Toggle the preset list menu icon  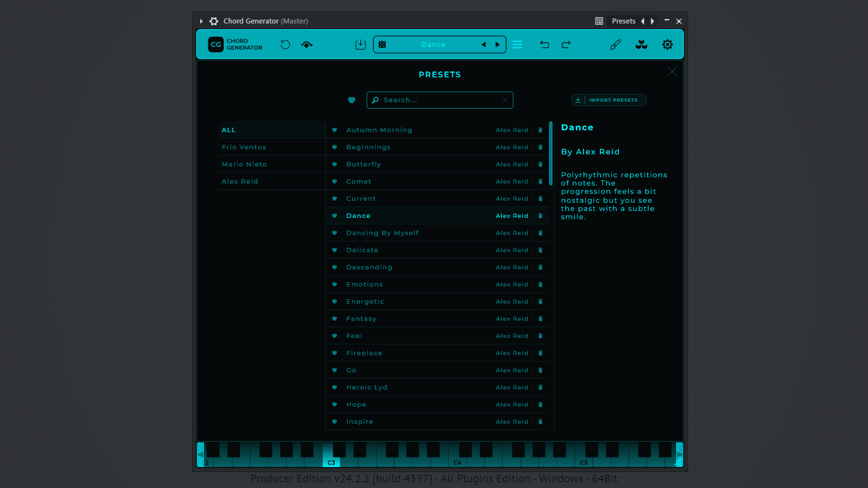518,44
